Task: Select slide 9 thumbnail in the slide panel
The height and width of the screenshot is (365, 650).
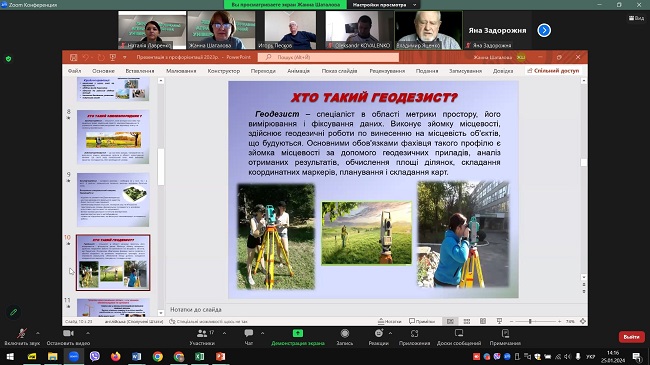Action: point(113,200)
